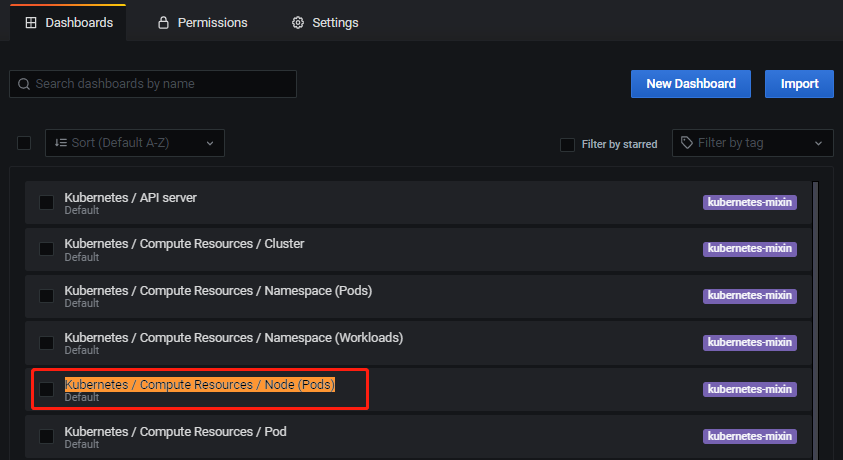The height and width of the screenshot is (460, 843).
Task: Toggle the select-all dashboards checkbox
Action: coord(24,143)
